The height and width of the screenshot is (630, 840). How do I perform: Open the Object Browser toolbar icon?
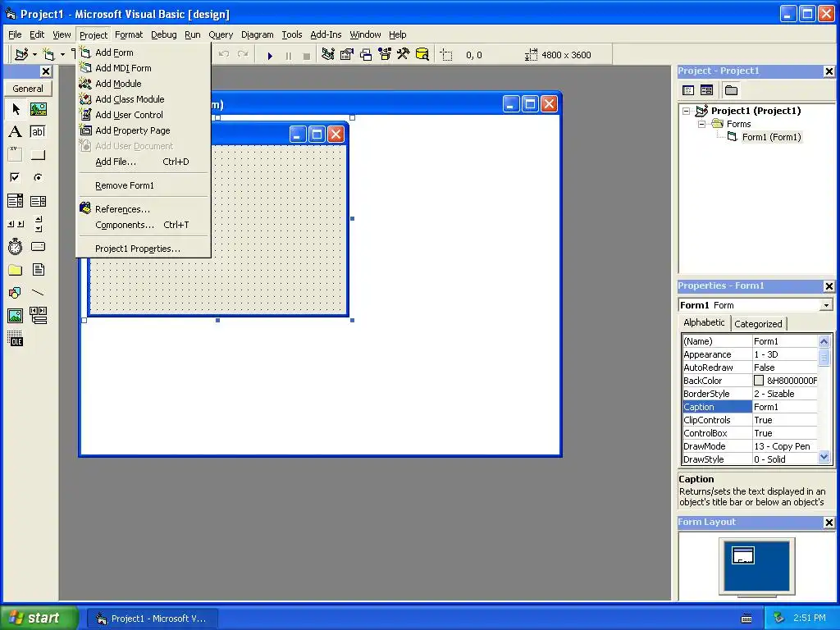[x=384, y=55]
